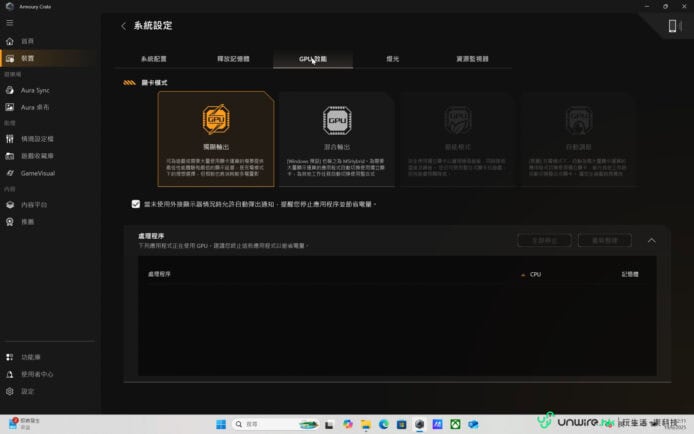Open Aura 桌布 wallpaper section
694x434 pixels.
point(35,106)
